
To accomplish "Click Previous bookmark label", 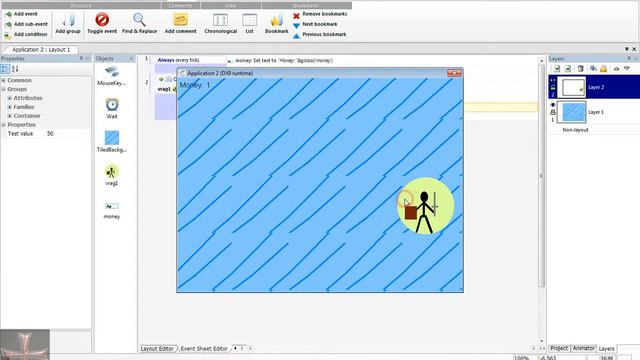I will click(324, 34).
